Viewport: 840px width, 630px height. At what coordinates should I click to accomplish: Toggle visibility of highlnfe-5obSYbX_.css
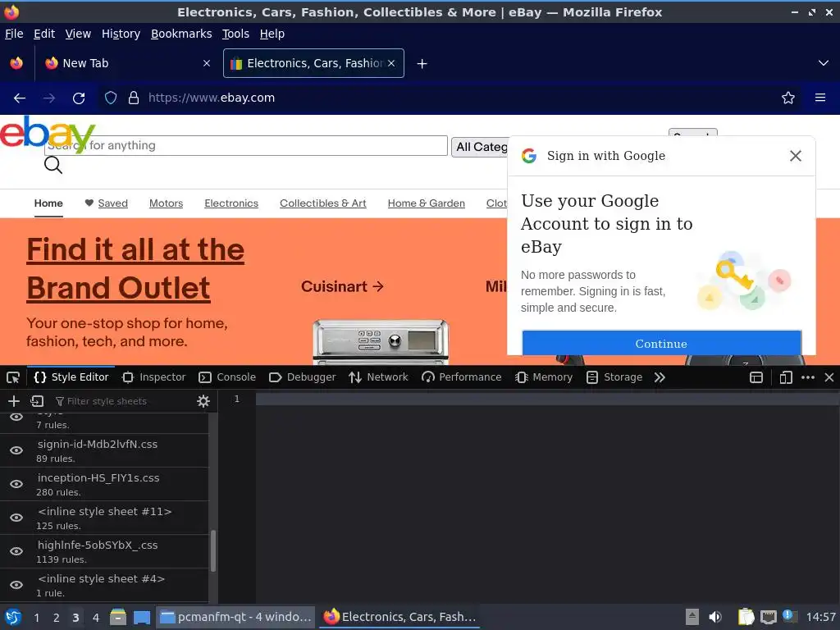click(x=16, y=552)
